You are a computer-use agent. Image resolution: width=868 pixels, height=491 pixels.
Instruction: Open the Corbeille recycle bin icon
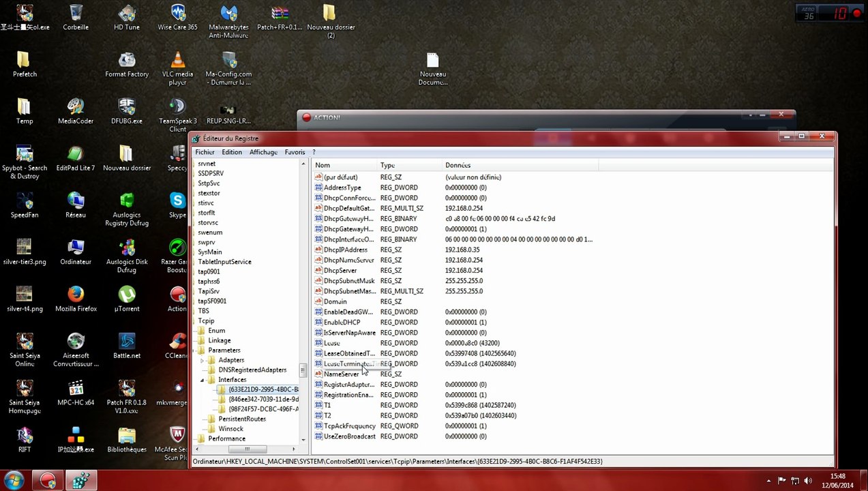pyautogui.click(x=76, y=14)
